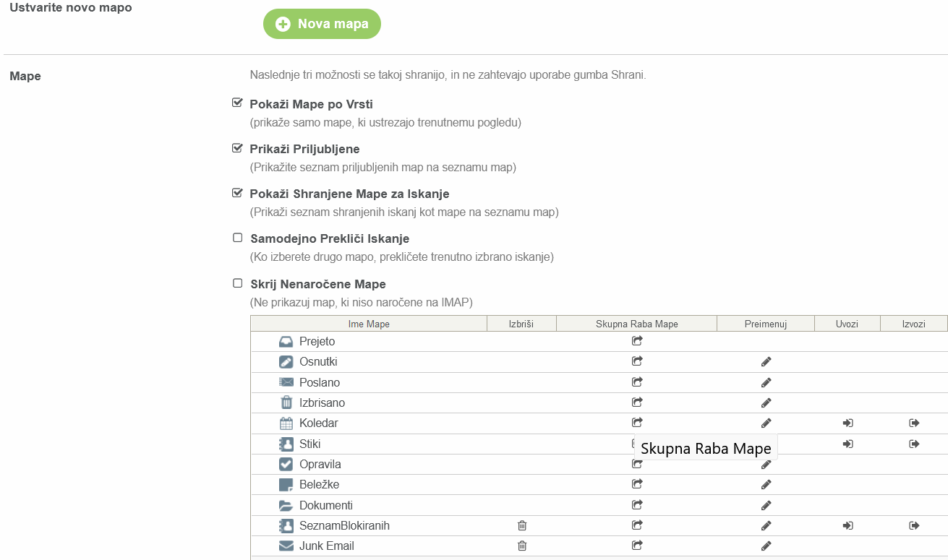Screen dimensions: 948x560
Task: Click the Uvozi column header
Action: [x=847, y=324]
